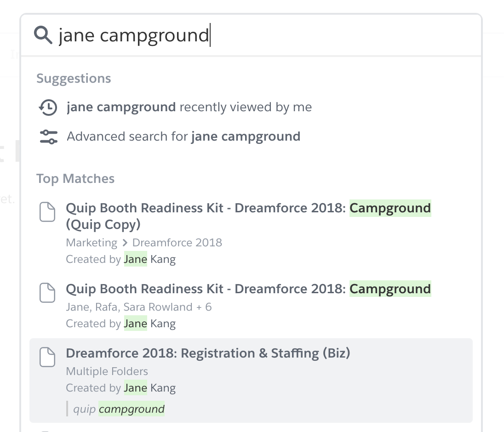The image size is (504, 432).
Task: Click the advanced search sliders icon
Action: [48, 136]
